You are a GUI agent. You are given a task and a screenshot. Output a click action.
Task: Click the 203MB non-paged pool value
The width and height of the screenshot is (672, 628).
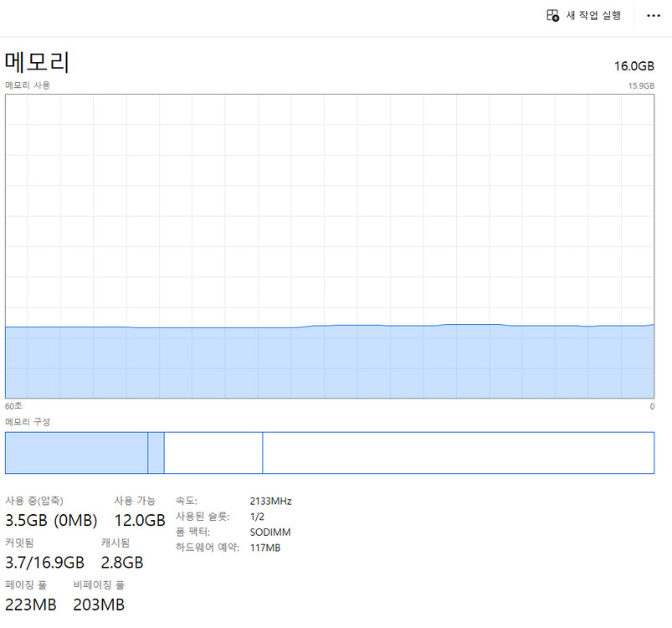(x=99, y=605)
